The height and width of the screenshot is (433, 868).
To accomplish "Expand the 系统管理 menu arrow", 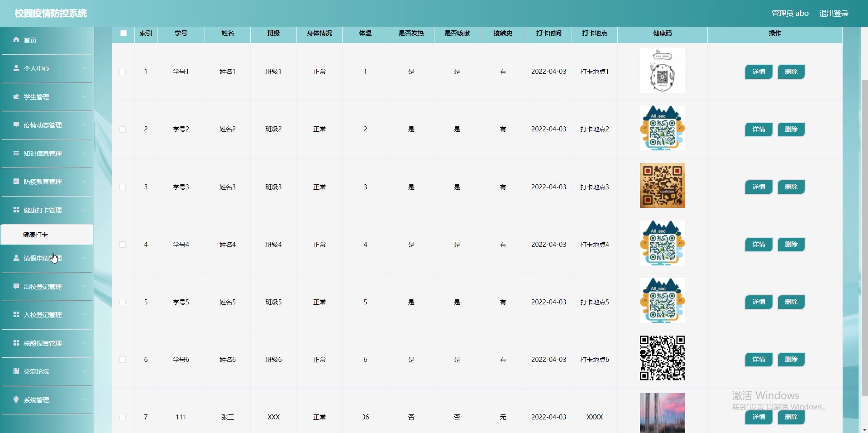I will point(85,400).
